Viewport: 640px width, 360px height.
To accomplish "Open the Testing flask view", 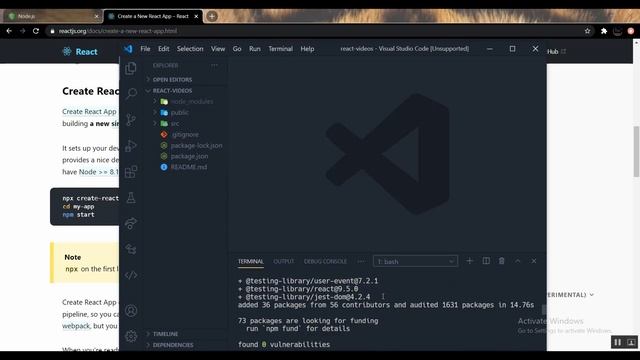I will 131,198.
